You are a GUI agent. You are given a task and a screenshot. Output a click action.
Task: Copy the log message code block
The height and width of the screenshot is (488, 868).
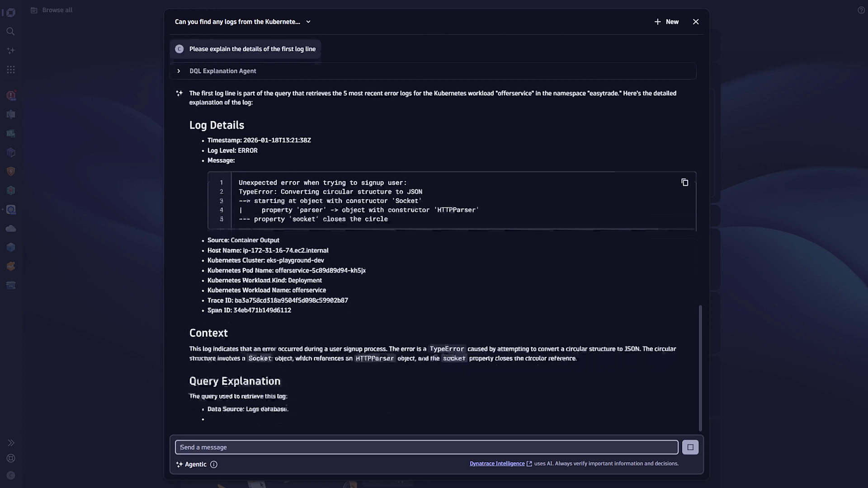pyautogui.click(x=684, y=182)
